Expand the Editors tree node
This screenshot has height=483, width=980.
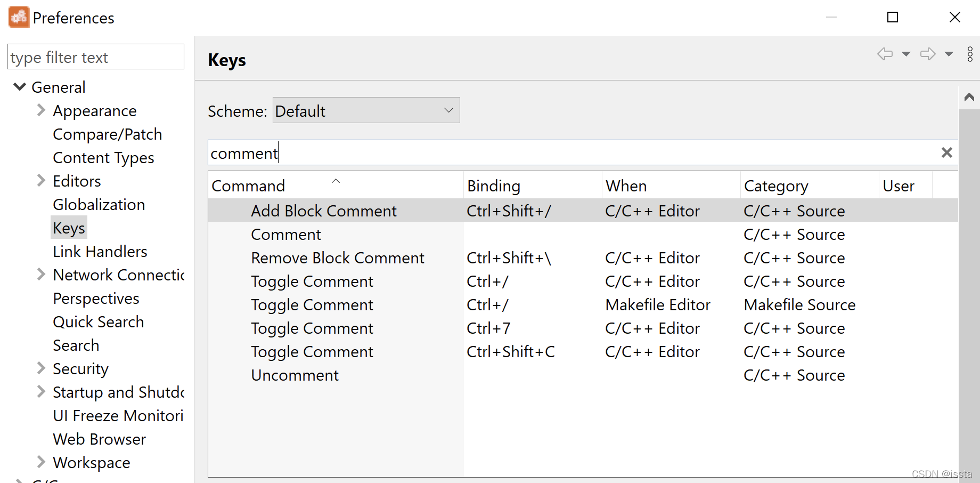click(41, 181)
